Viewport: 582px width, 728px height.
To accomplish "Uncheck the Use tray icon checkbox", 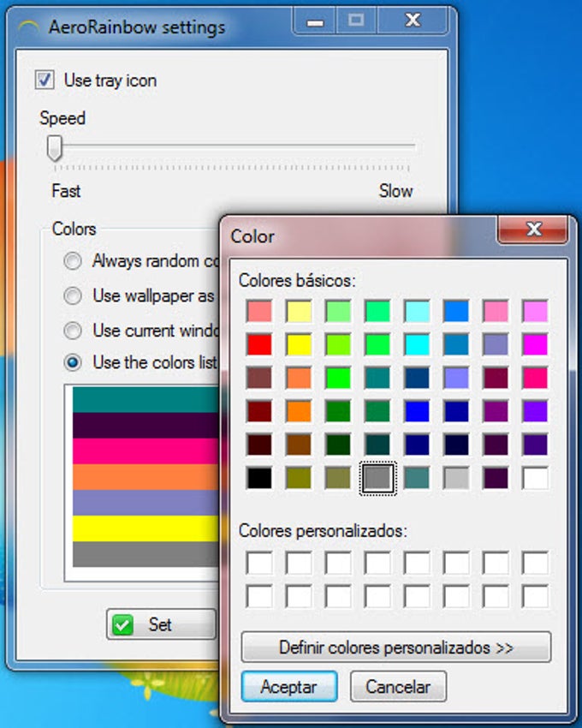I will 45,80.
